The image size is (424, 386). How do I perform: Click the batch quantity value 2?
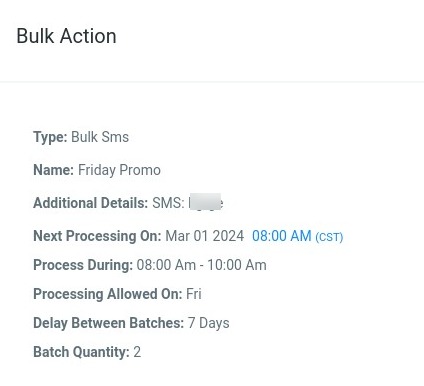tap(137, 352)
